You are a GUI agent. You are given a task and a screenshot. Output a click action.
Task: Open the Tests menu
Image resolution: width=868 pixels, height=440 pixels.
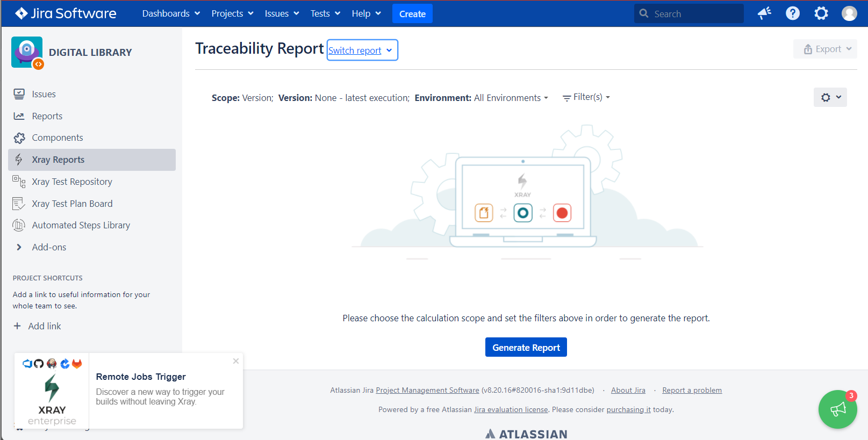pyautogui.click(x=325, y=13)
